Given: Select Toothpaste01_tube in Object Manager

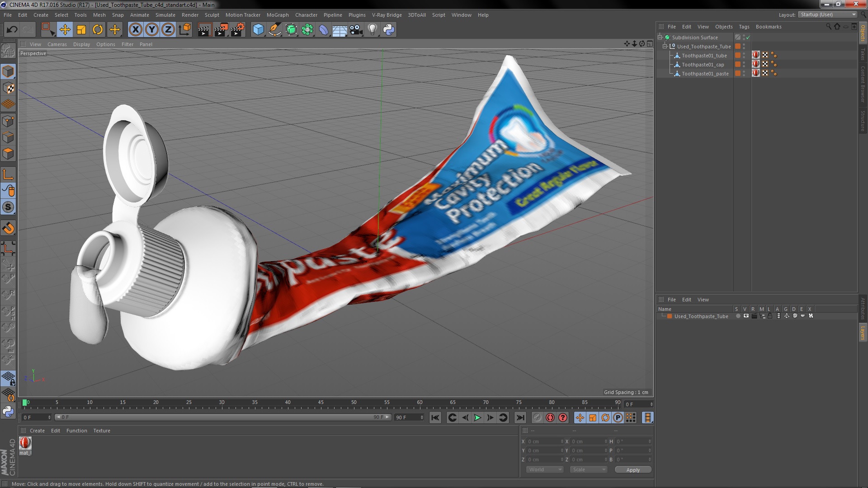Looking at the screenshot, I should pos(704,56).
